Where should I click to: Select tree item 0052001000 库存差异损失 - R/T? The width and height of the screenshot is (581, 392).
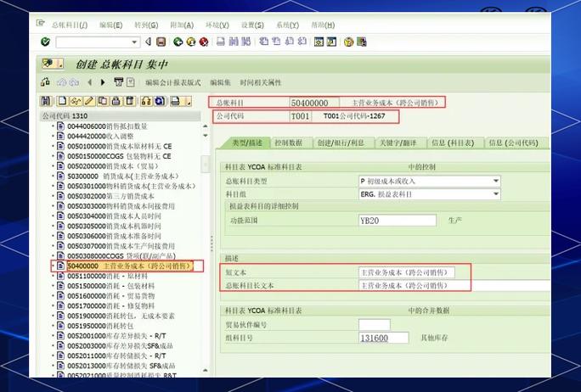tap(116, 336)
